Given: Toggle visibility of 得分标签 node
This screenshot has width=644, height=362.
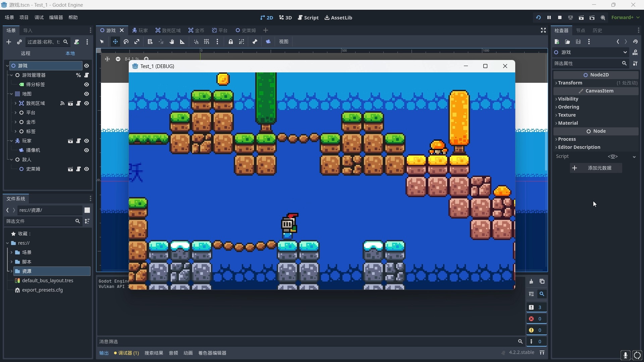Looking at the screenshot, I should 87,84.
